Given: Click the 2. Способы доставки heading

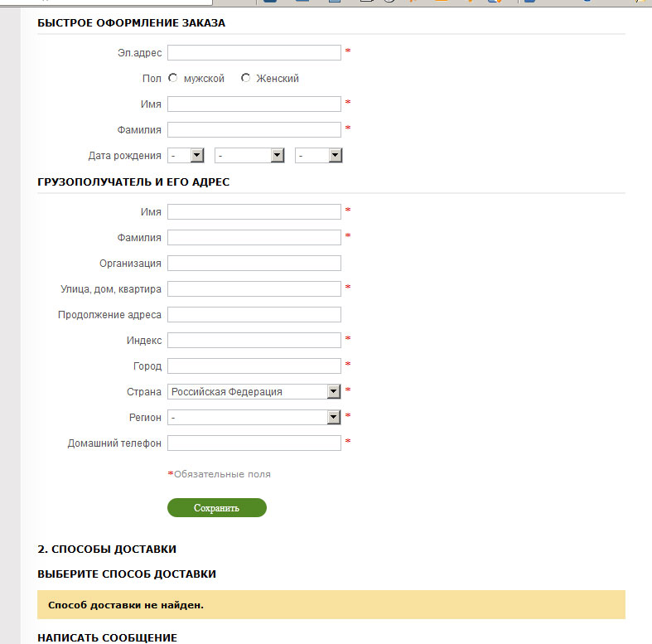Looking at the screenshot, I should [107, 550].
